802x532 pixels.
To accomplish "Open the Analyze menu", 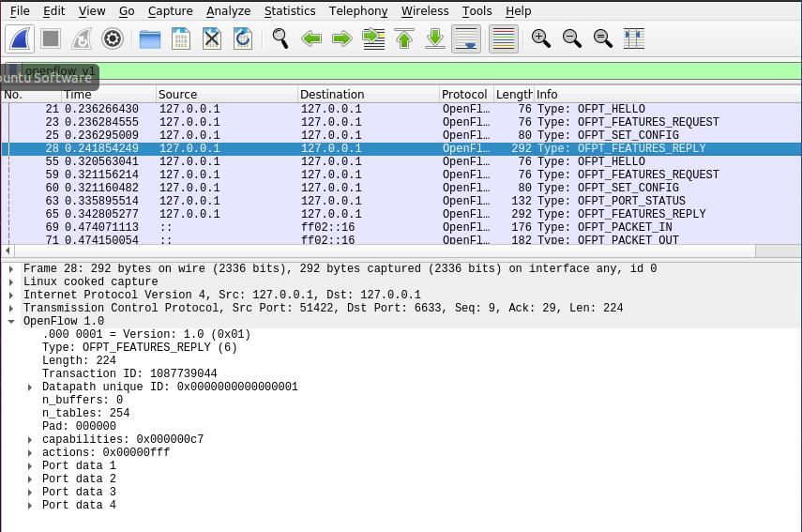I will (x=228, y=10).
